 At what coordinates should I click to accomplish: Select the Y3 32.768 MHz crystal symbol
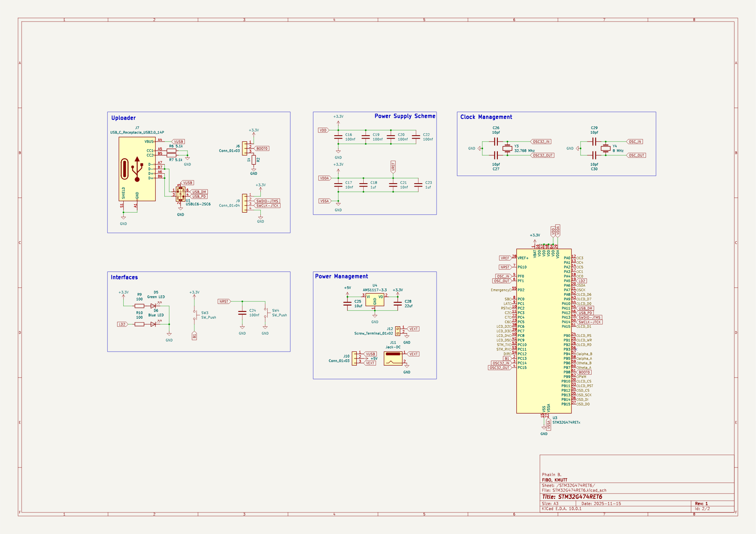point(507,148)
